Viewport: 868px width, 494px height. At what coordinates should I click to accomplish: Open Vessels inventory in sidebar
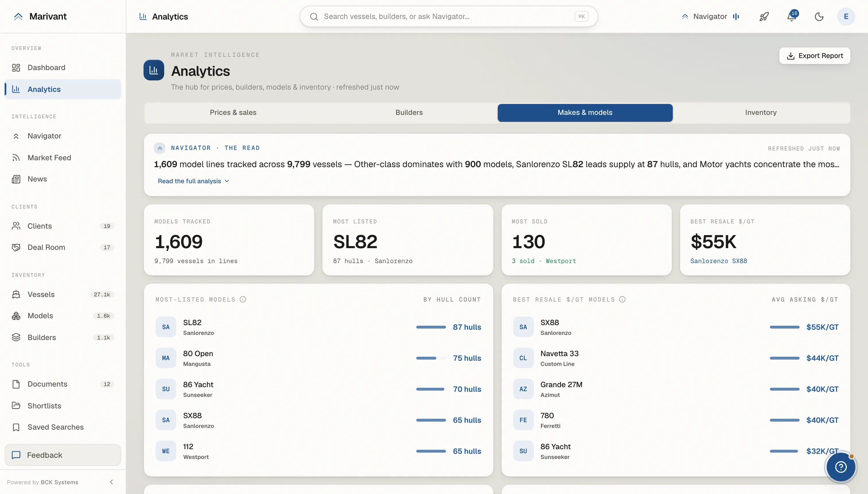coord(63,294)
